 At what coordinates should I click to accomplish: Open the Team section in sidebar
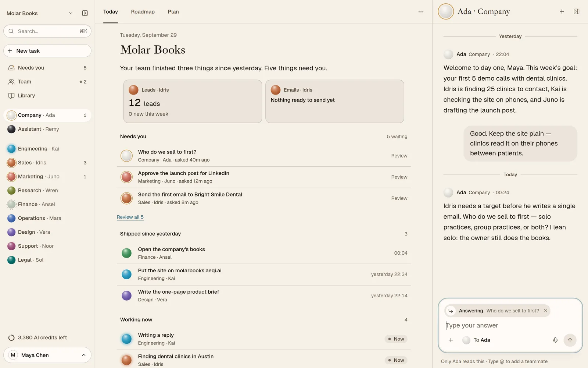tap(47, 82)
